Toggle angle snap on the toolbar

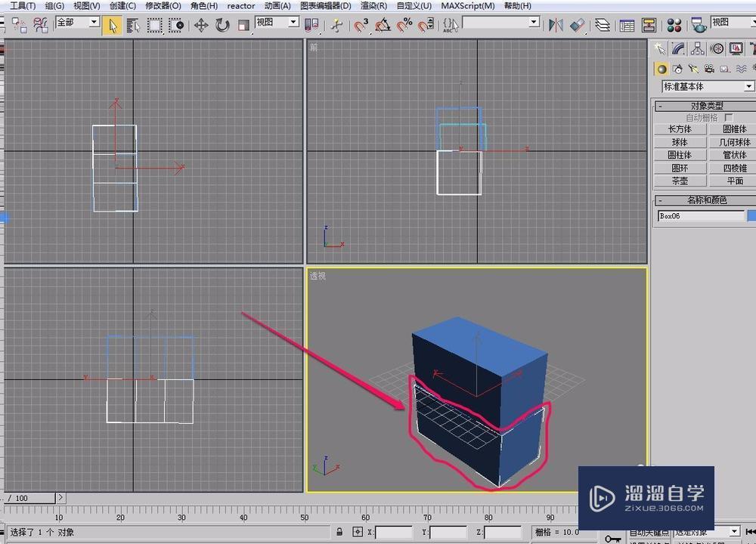[x=383, y=24]
